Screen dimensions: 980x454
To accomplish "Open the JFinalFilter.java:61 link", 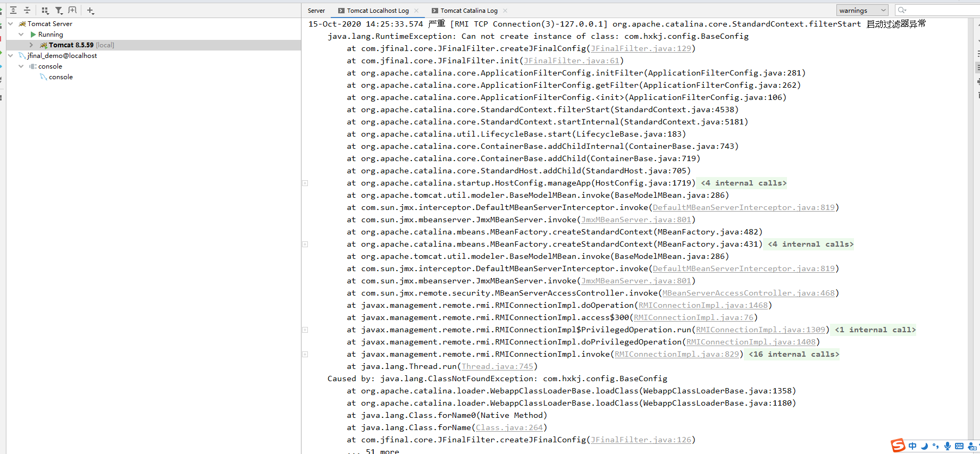I will [572, 61].
